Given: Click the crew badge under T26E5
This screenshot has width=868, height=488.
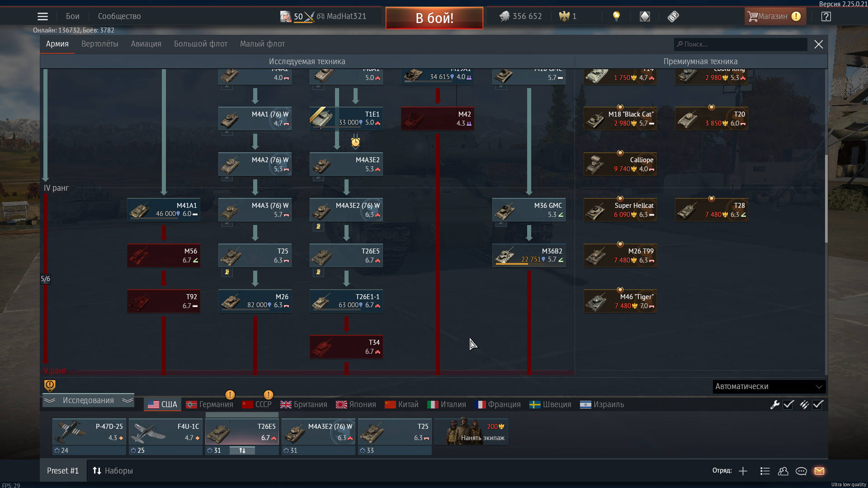Looking at the screenshot, I should pyautogui.click(x=318, y=272).
